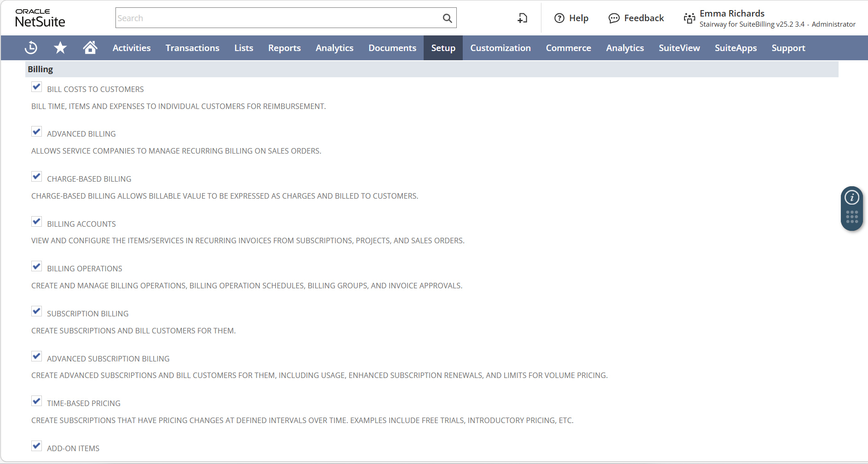Image resolution: width=868 pixels, height=464 pixels.
Task: Open the Transactions menu
Action: [x=192, y=48]
